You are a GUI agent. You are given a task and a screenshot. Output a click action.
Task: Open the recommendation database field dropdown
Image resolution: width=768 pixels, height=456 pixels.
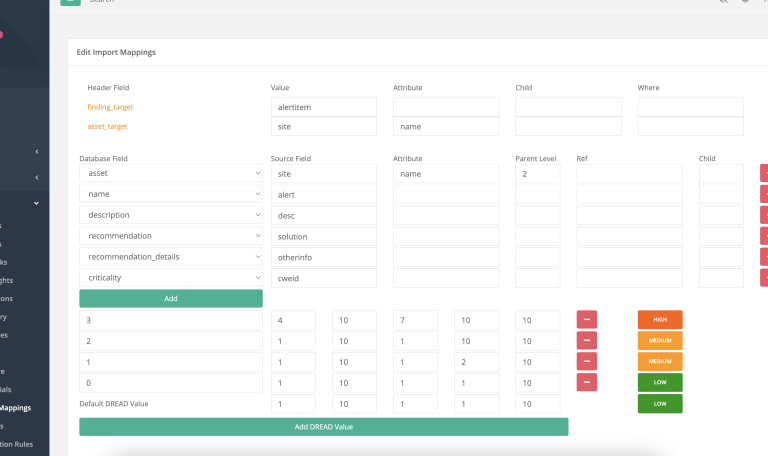coord(171,236)
